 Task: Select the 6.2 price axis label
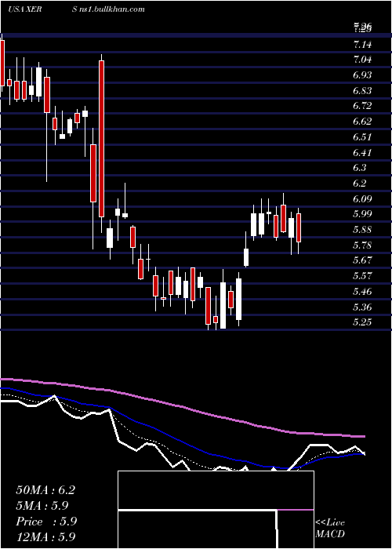pyautogui.click(x=360, y=183)
